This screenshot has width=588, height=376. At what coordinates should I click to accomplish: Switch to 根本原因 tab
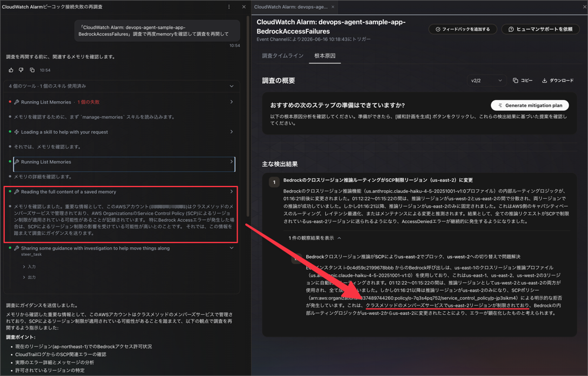coord(325,55)
